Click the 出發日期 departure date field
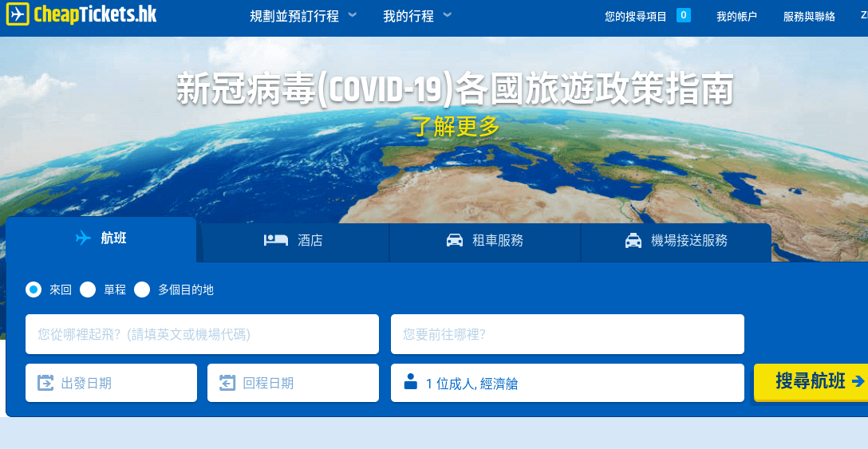The image size is (868, 449). tap(111, 383)
